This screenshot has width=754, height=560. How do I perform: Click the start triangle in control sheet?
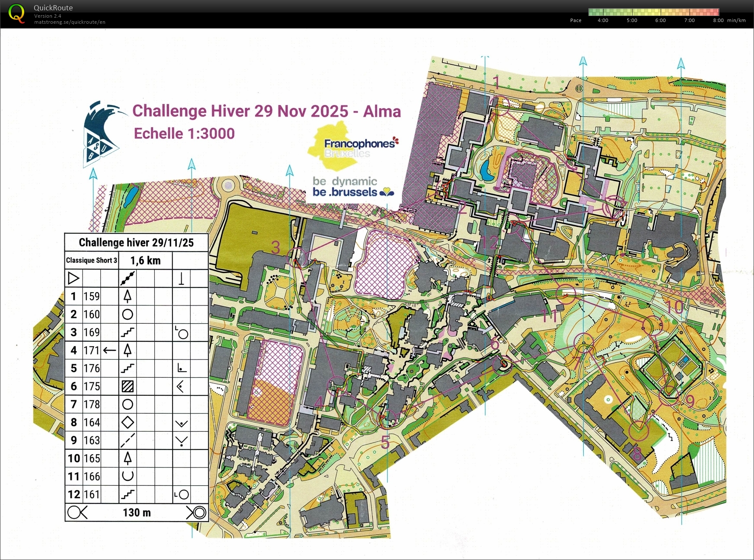coord(73,278)
